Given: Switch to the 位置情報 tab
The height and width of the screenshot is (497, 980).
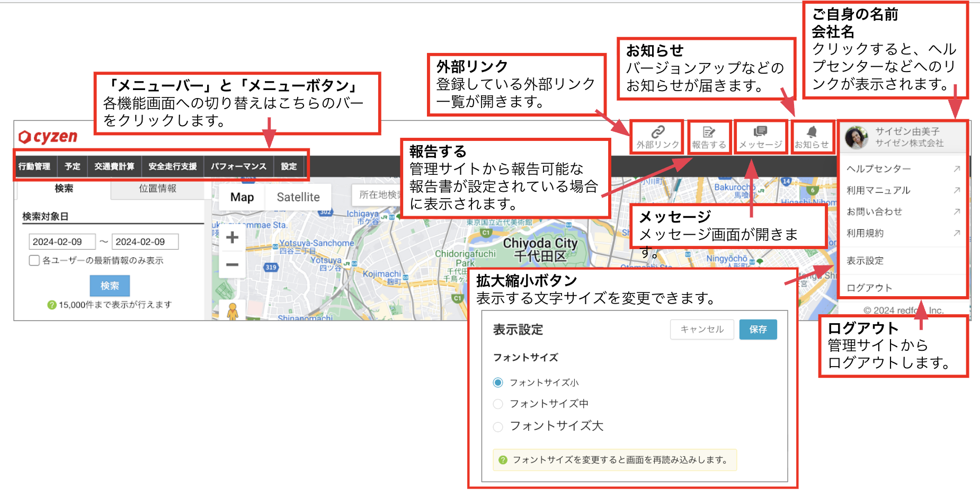Looking at the screenshot, I should (x=157, y=189).
